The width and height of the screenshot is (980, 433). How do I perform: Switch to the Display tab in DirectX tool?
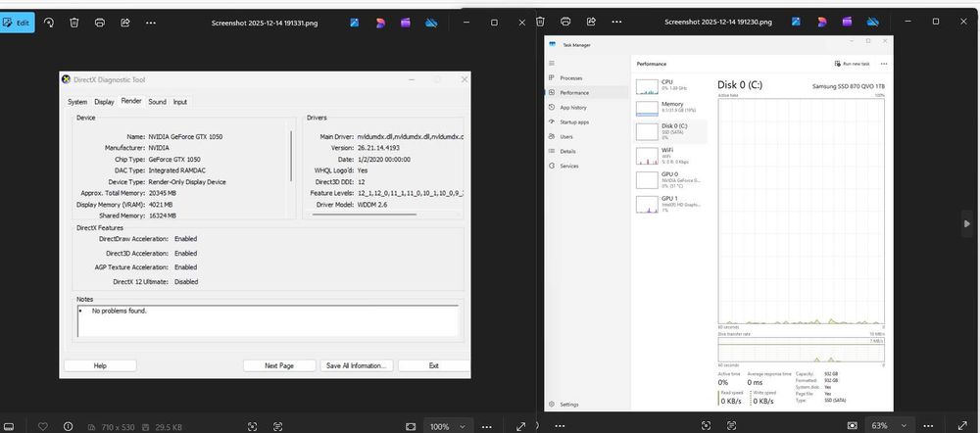click(105, 102)
